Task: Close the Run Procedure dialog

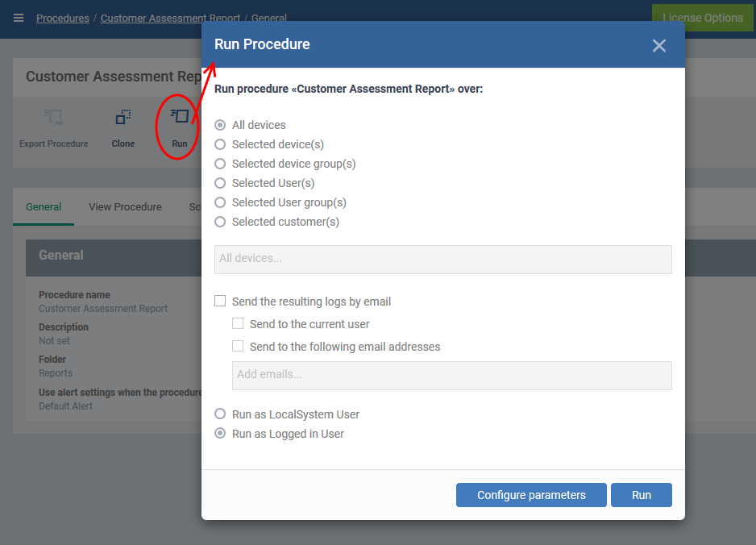Action: point(659,45)
